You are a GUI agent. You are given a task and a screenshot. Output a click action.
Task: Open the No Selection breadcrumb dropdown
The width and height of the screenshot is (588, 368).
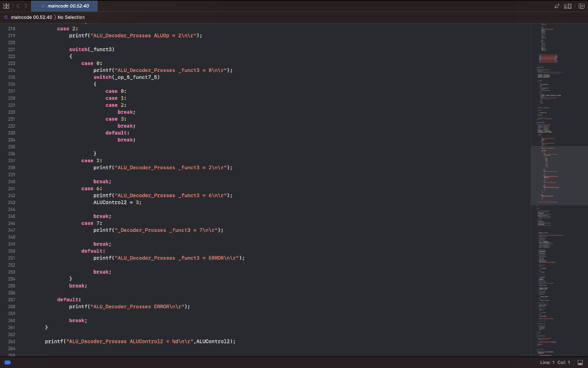coord(70,17)
